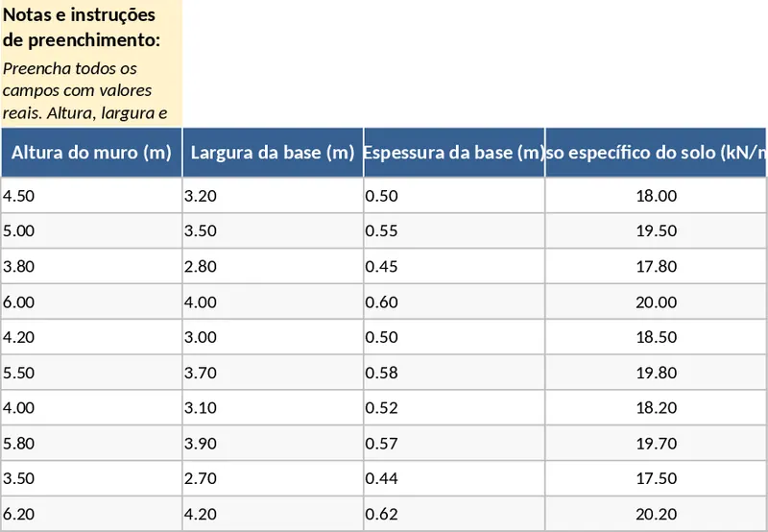768x532 pixels.
Task: Select the wall height cell showing 4.50
Action: [91, 196]
